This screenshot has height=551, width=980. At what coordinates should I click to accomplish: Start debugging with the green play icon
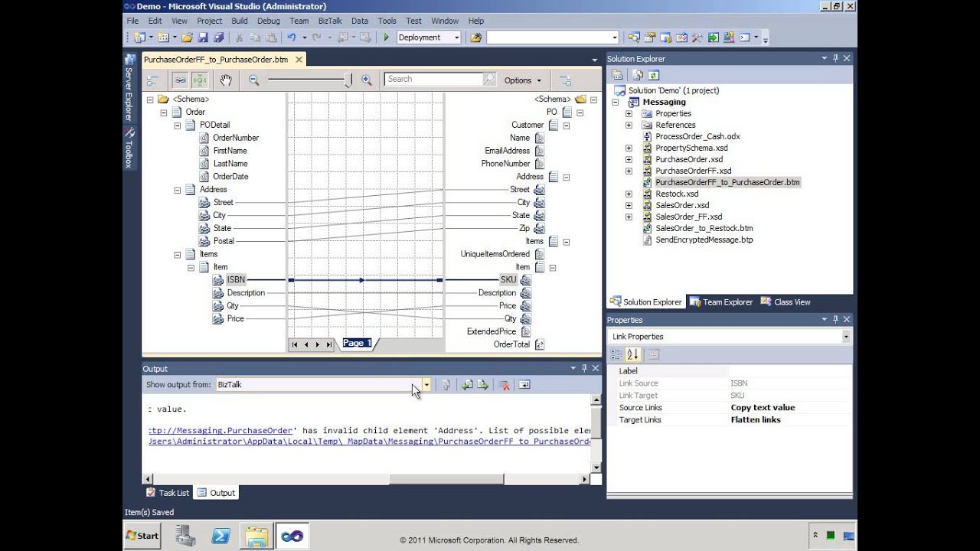point(386,37)
